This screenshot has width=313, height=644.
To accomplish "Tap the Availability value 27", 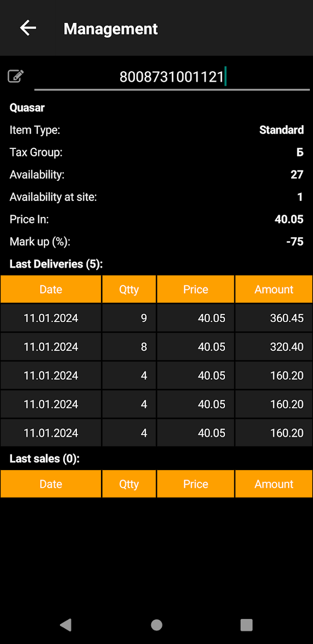I will tap(297, 175).
